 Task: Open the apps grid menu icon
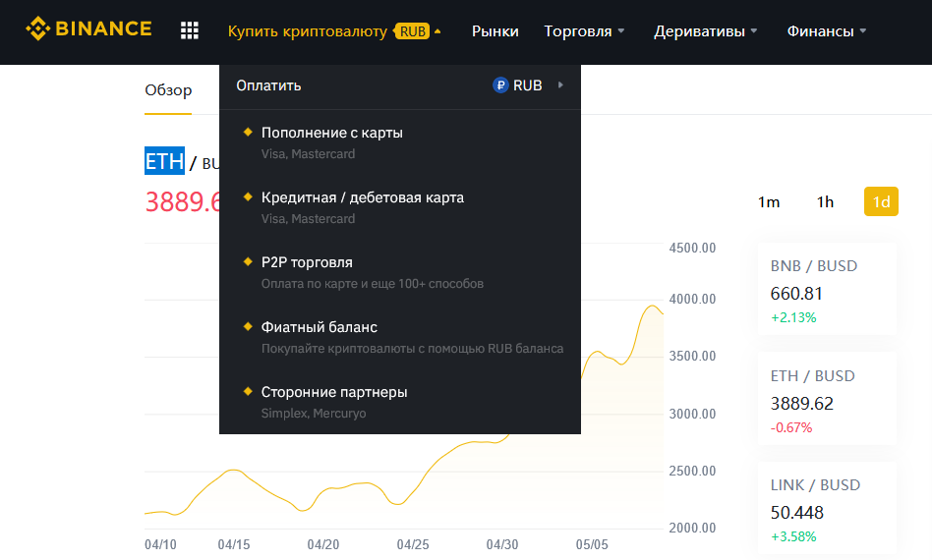[190, 30]
